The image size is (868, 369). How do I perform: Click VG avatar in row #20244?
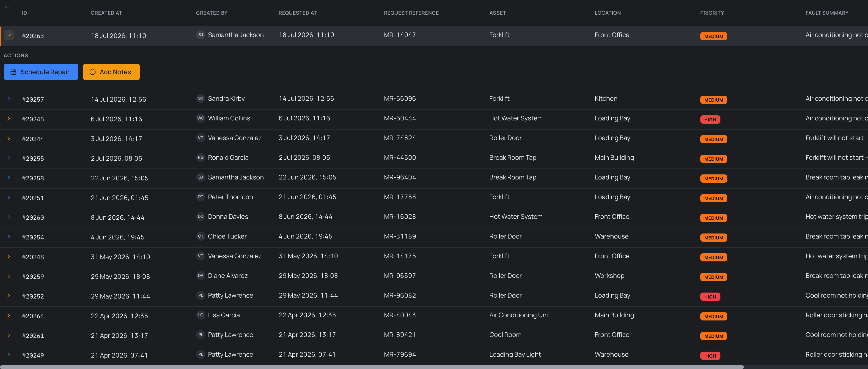point(201,138)
